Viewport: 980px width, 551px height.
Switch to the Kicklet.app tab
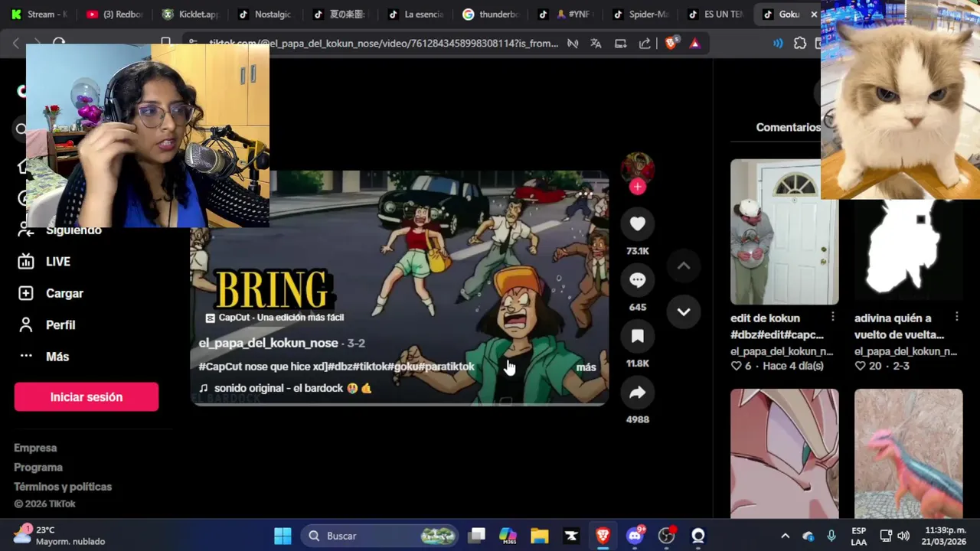190,14
